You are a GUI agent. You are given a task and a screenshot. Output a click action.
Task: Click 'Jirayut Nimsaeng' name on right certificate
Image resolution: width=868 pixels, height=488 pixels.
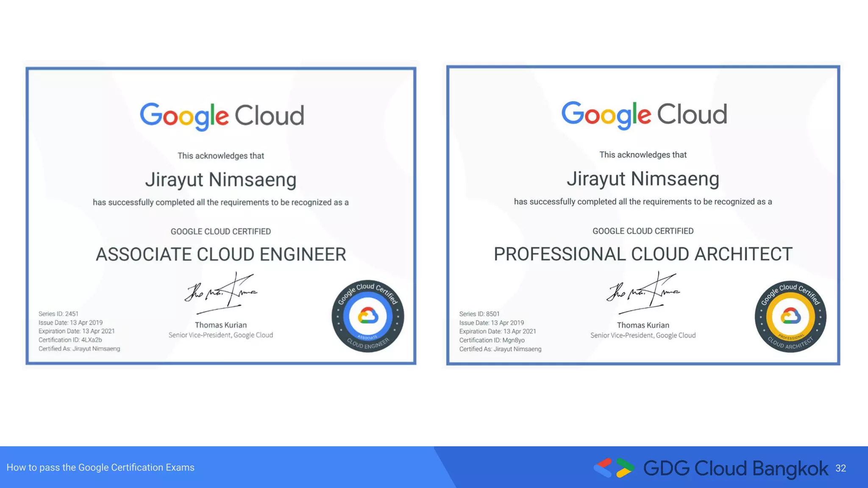pyautogui.click(x=643, y=179)
